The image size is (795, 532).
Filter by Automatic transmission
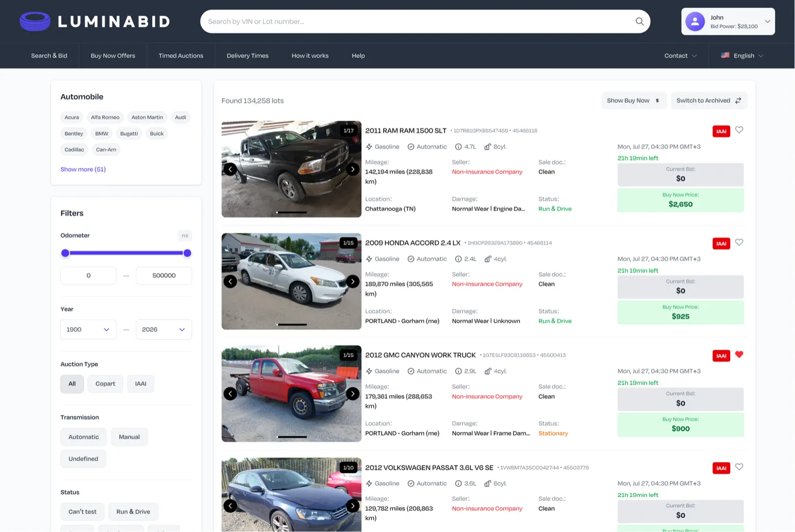tap(83, 437)
